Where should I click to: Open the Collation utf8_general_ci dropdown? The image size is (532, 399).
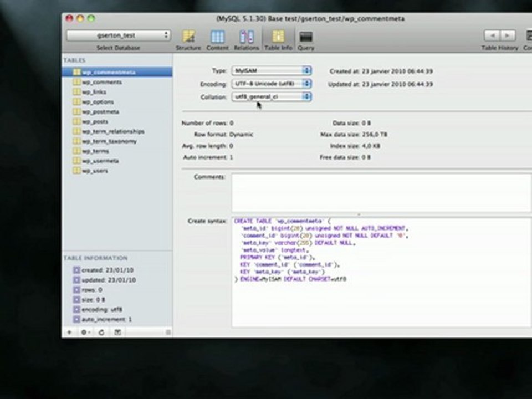point(272,96)
